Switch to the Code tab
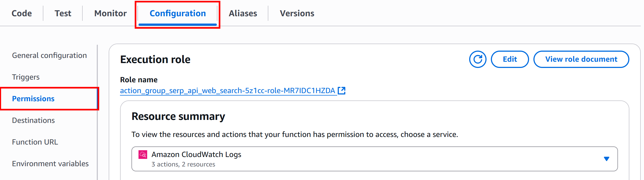The height and width of the screenshot is (180, 644). click(21, 13)
